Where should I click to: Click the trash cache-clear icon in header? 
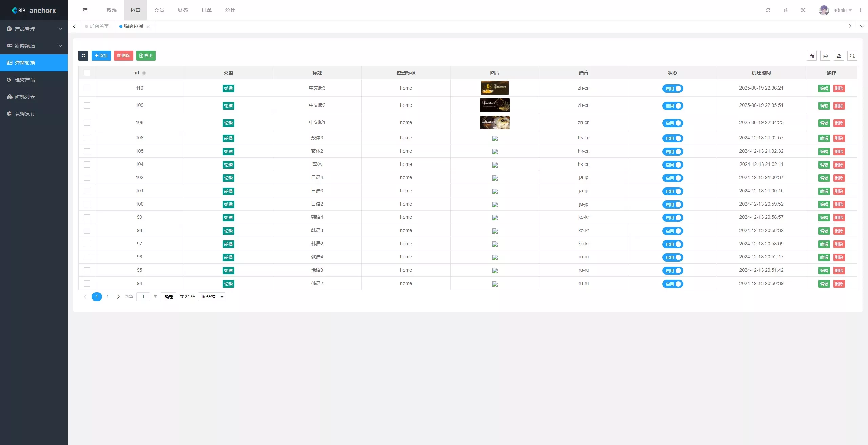[786, 10]
